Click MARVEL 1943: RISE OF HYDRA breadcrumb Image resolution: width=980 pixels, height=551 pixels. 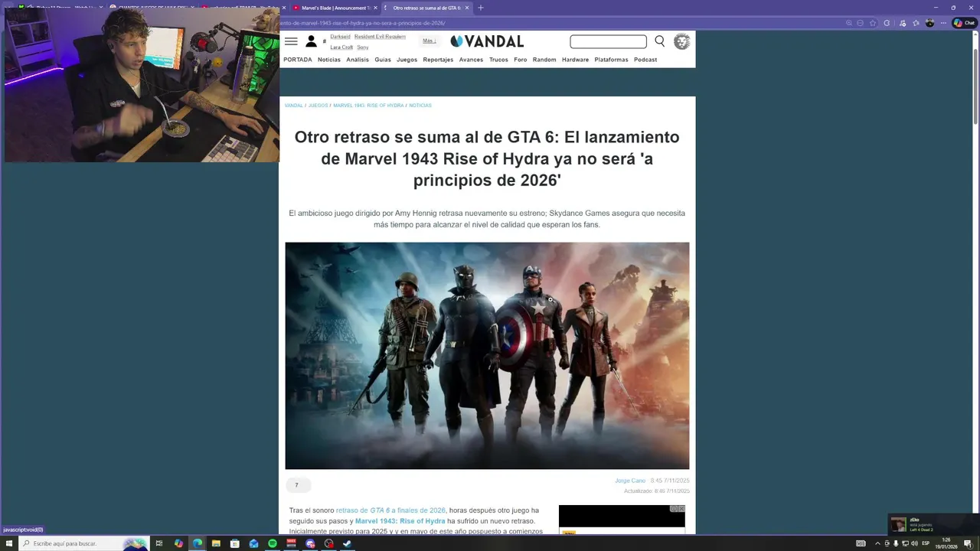click(368, 106)
